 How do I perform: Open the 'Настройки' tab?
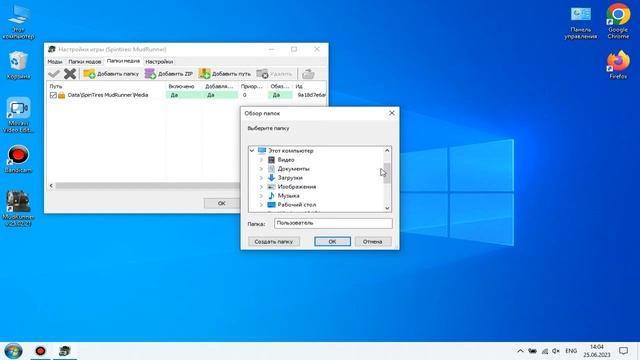coord(159,62)
